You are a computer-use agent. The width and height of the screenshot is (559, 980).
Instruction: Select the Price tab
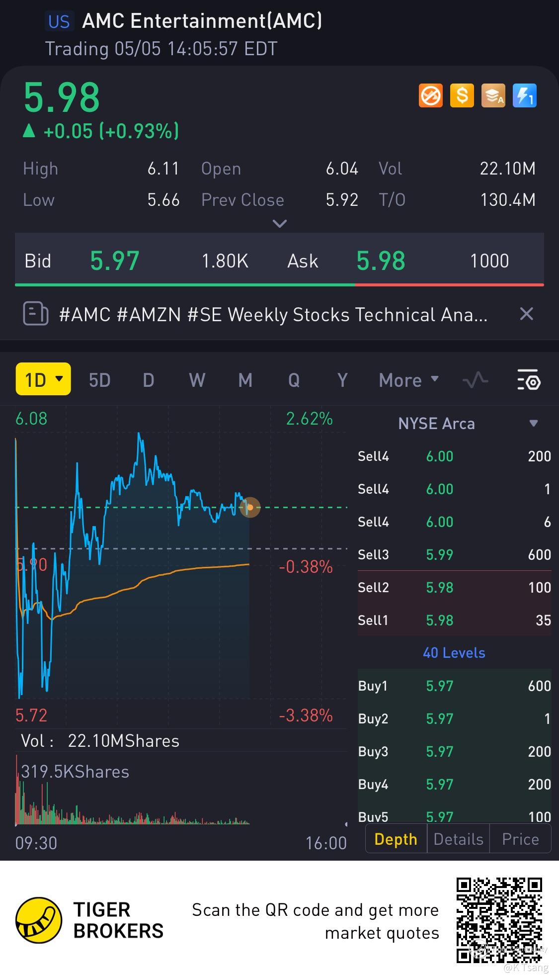(520, 839)
